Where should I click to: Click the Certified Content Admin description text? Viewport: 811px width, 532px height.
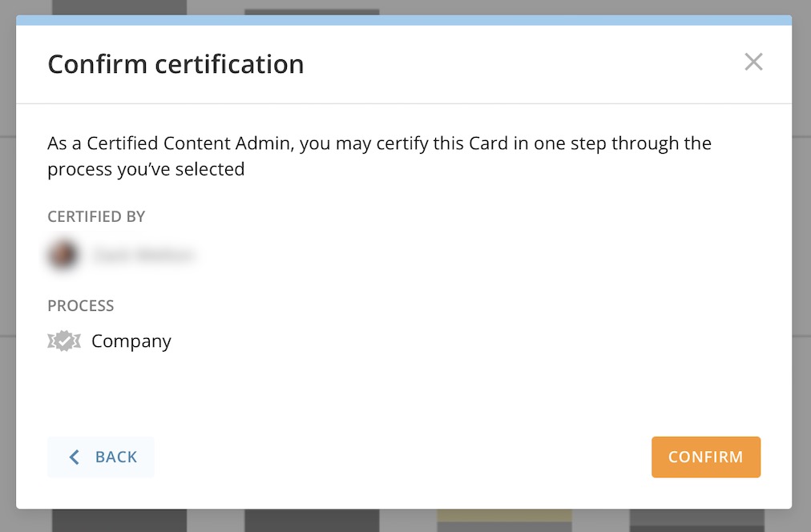point(381,155)
